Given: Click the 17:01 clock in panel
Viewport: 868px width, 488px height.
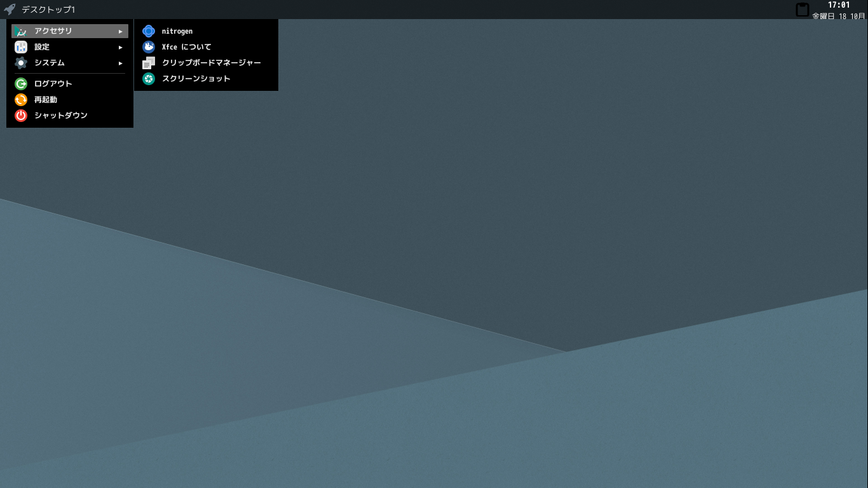Looking at the screenshot, I should (x=839, y=5).
